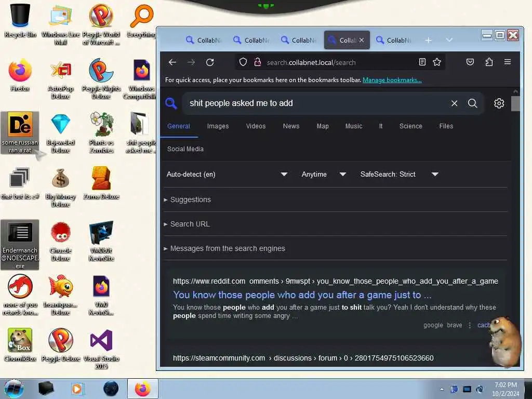Expand Messages from the search engines
The height and width of the screenshot is (399, 532).
click(224, 248)
